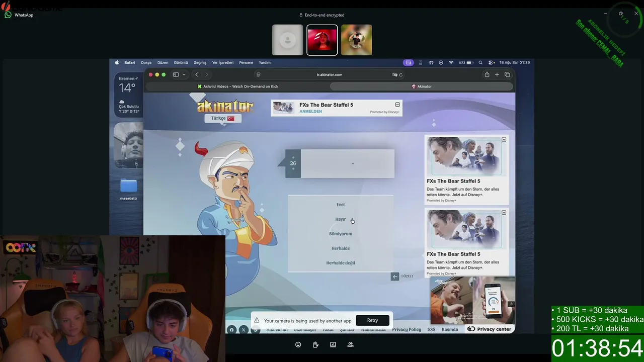Open the Bremen weather widget
Screen dimensions: 644x362
click(x=129, y=95)
